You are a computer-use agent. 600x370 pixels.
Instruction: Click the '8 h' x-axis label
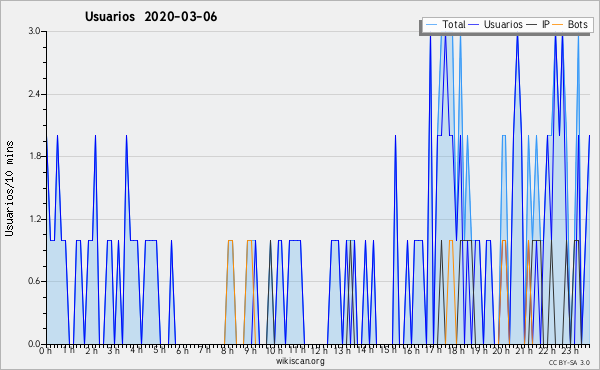pos(227,351)
